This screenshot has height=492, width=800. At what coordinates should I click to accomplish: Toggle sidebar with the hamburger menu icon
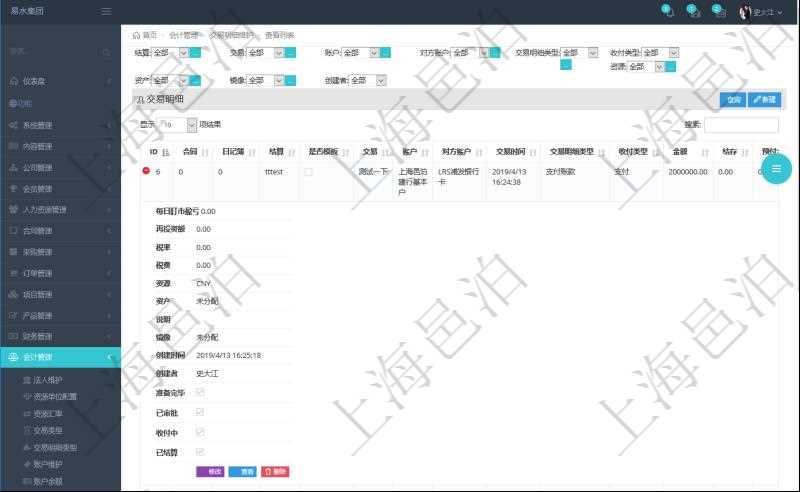106,11
